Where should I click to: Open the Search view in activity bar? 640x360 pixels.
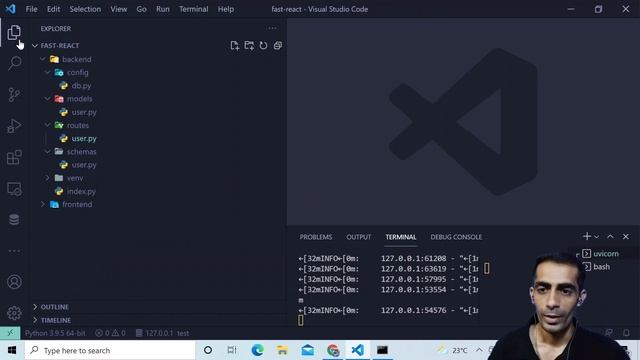click(x=14, y=63)
